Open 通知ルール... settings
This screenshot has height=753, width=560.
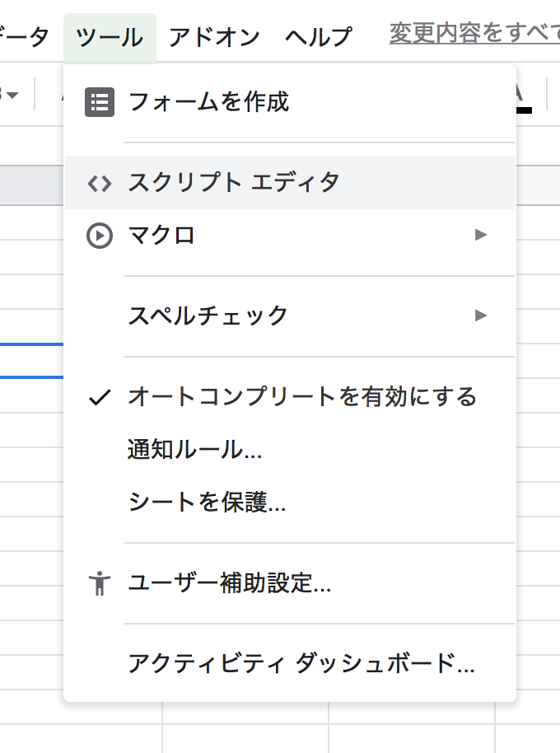coord(290,450)
